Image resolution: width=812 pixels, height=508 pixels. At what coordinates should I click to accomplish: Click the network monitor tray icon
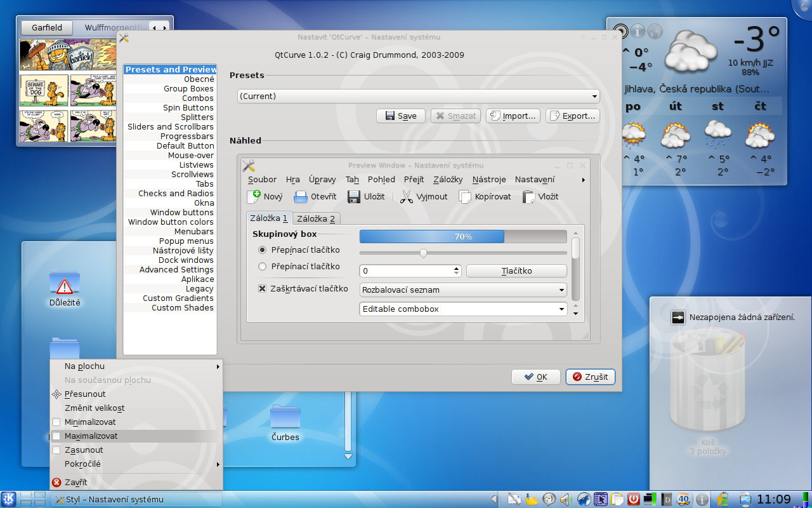click(650, 499)
